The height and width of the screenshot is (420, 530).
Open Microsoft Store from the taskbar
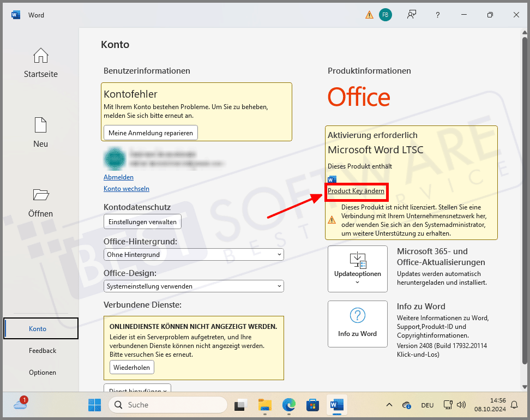(312, 405)
